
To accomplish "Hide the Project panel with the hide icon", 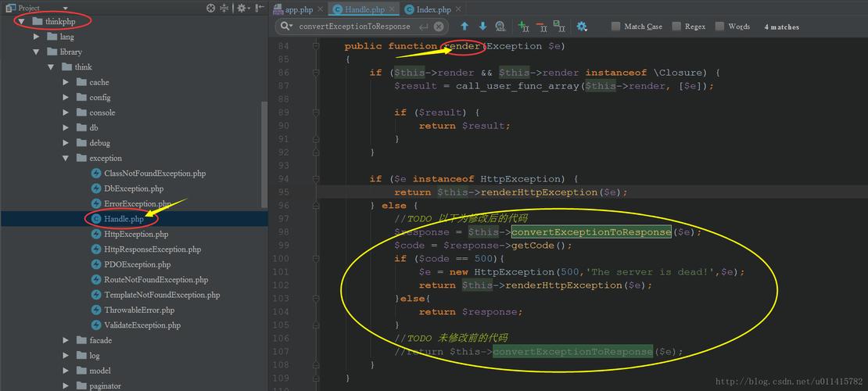I will (x=259, y=9).
